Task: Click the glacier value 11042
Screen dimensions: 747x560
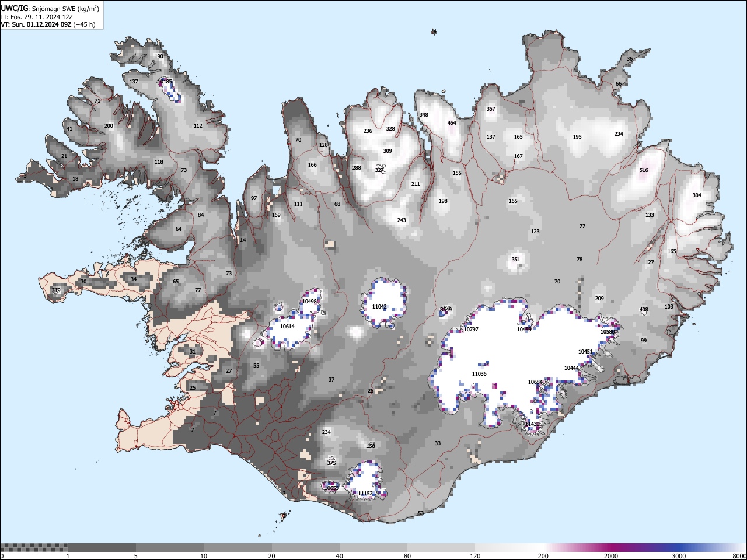Action: [379, 307]
